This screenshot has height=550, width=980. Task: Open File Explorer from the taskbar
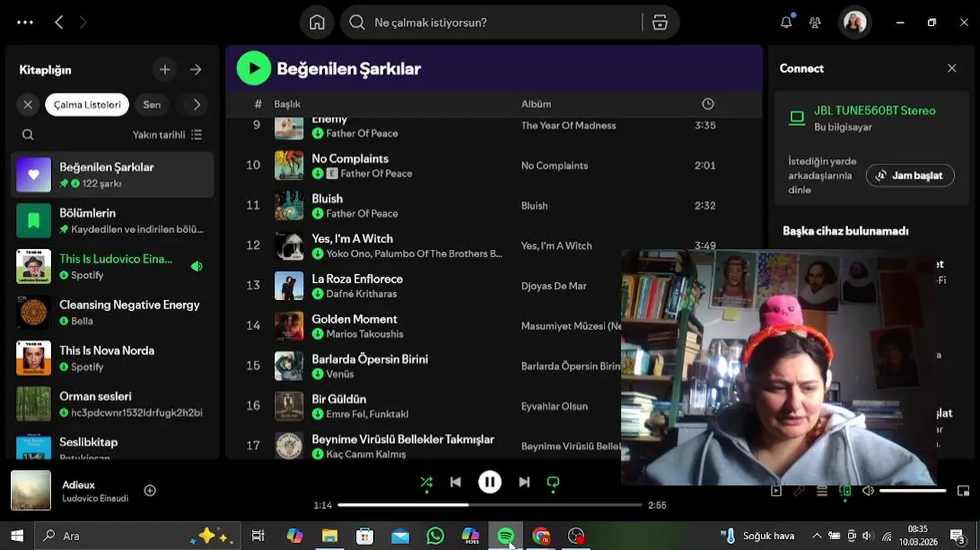click(x=330, y=536)
